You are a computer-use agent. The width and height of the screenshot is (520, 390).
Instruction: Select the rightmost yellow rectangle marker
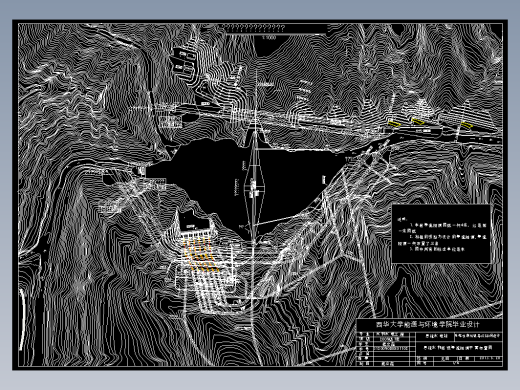tap(467, 125)
